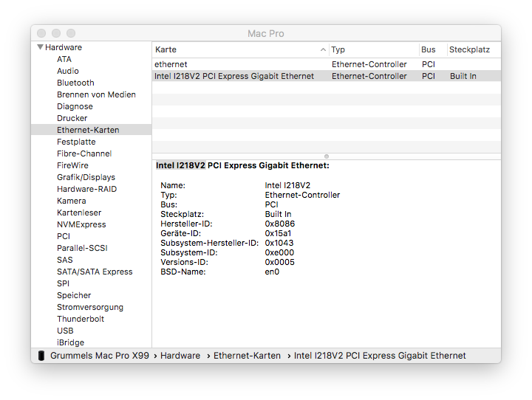Click Name value Intel I218V2

(287, 185)
